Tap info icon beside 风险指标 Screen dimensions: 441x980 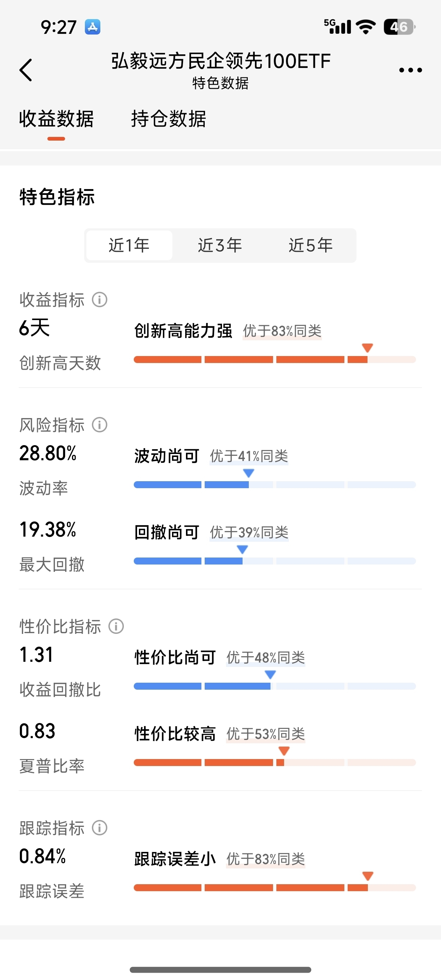pyautogui.click(x=99, y=425)
